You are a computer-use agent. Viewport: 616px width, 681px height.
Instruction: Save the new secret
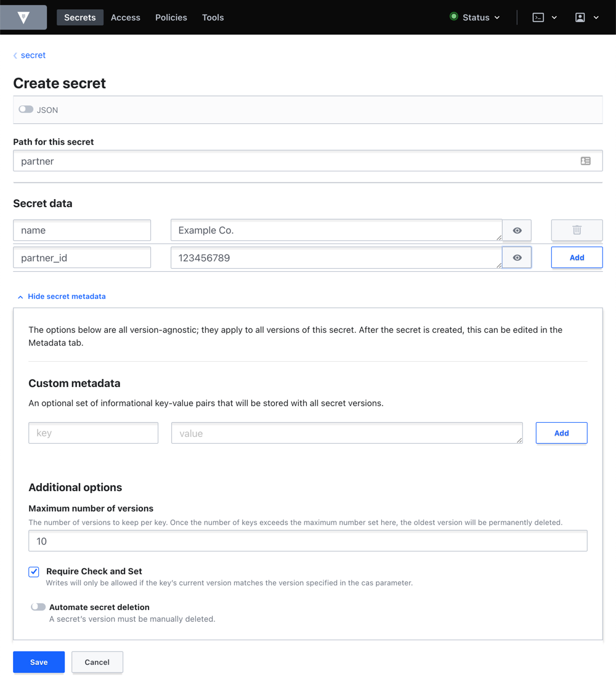pos(38,662)
